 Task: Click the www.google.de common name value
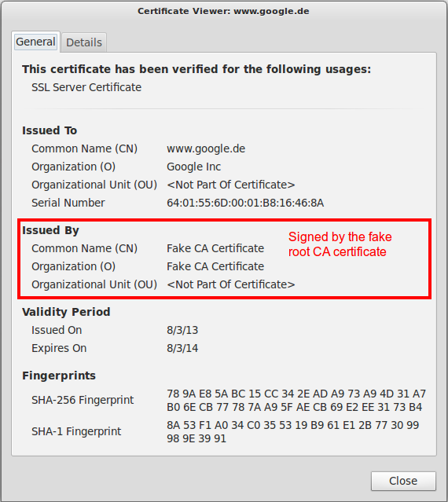click(206, 148)
